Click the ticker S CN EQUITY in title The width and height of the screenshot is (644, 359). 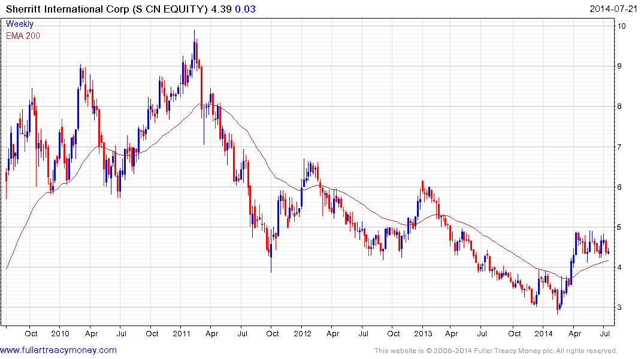(170, 9)
